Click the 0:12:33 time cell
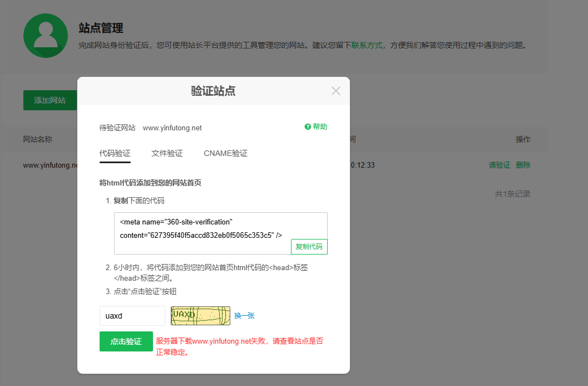 click(x=363, y=165)
